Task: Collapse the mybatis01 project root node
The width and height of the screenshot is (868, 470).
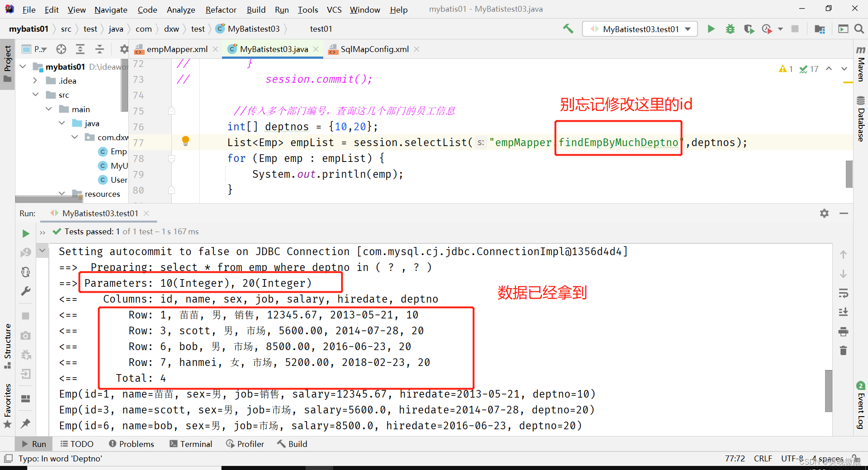Action: [x=23, y=66]
